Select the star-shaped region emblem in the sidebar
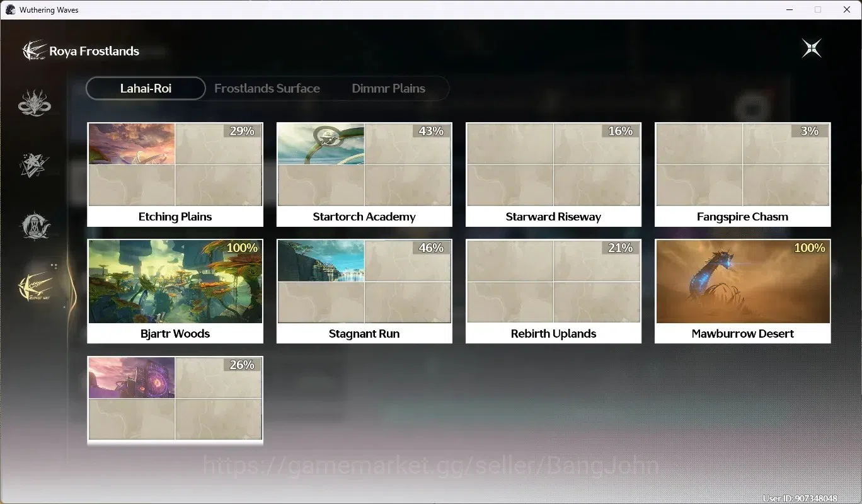862x504 pixels. 35,164
